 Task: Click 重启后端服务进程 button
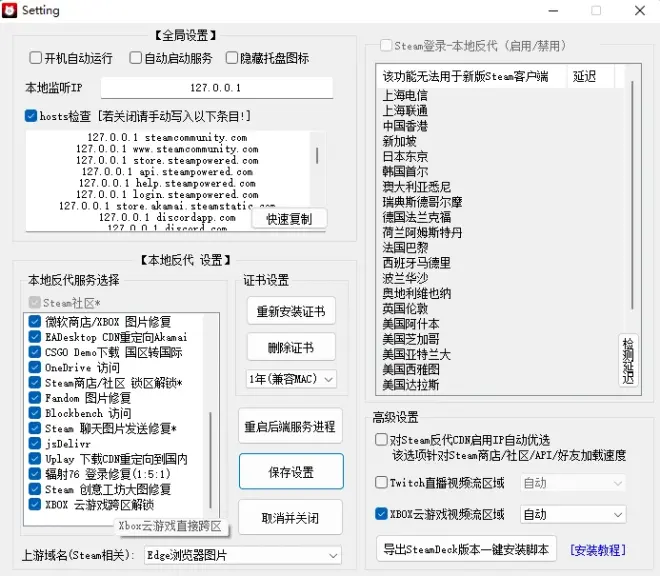(x=290, y=426)
